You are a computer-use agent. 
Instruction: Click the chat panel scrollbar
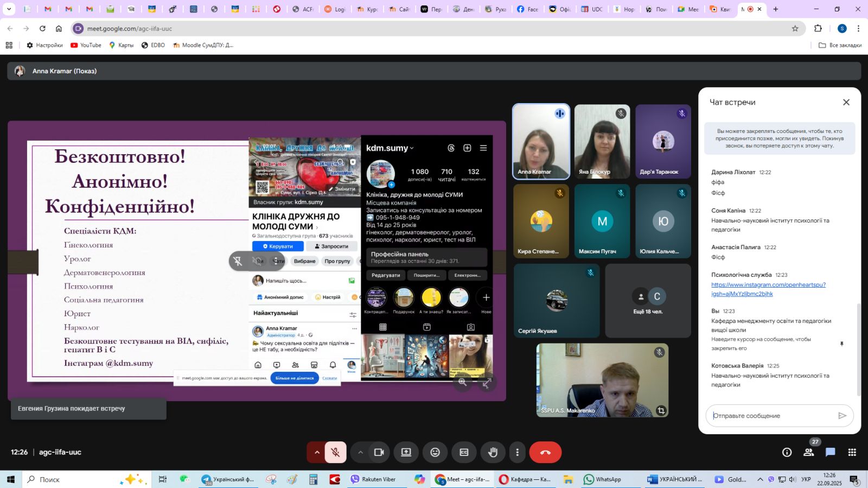858,347
